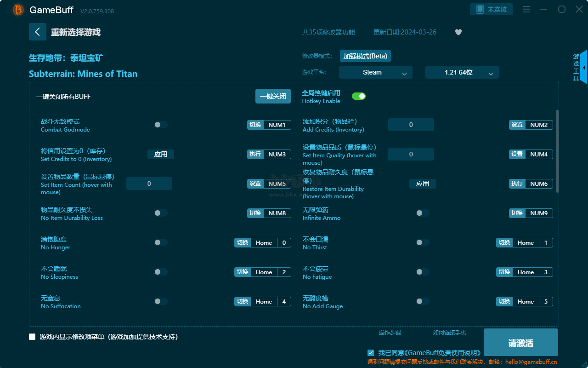Click the NUM2 hotkey for Add Credits

pos(539,125)
